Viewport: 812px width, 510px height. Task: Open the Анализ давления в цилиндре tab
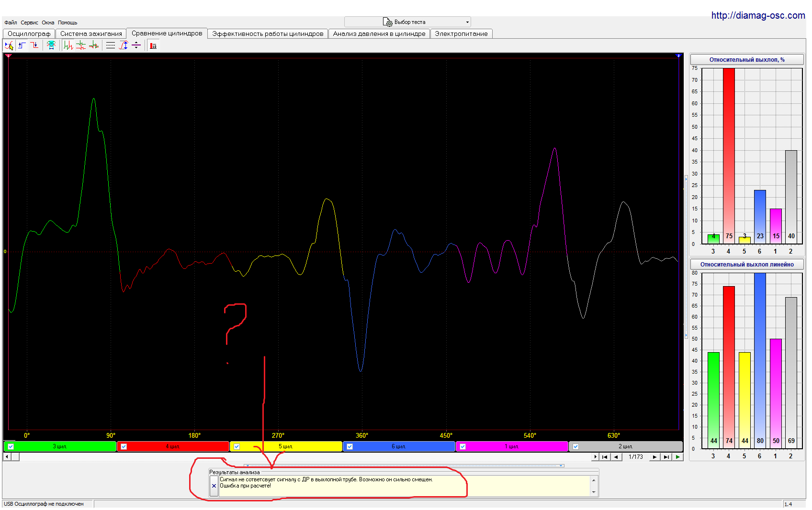379,33
